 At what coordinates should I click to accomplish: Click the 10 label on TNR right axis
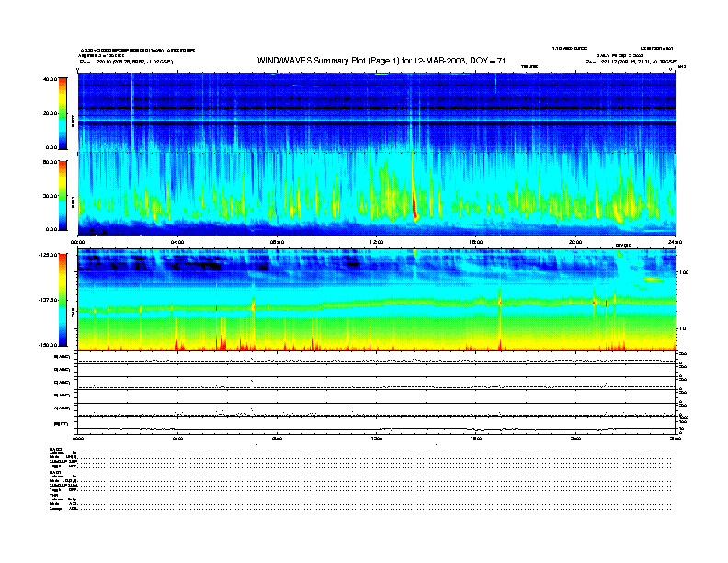(x=681, y=329)
